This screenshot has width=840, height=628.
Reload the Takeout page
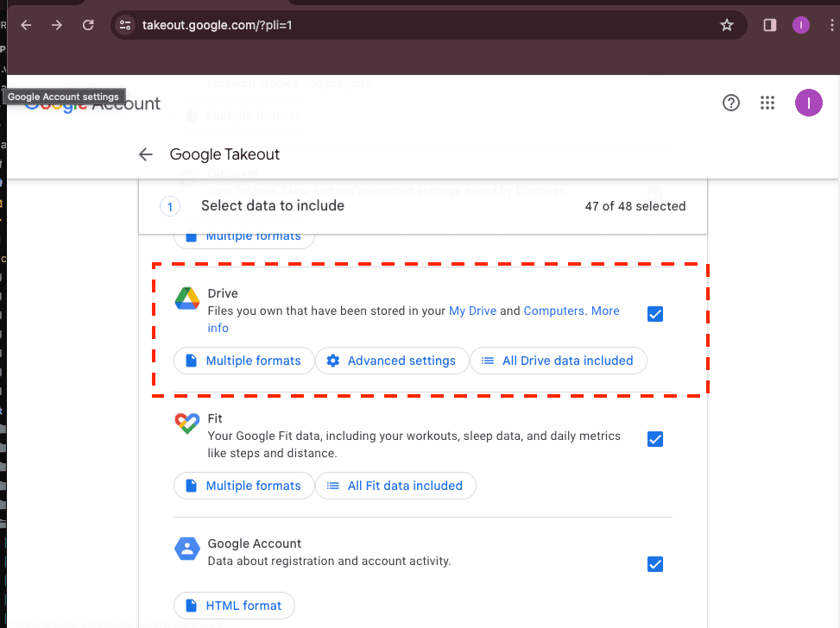point(88,25)
